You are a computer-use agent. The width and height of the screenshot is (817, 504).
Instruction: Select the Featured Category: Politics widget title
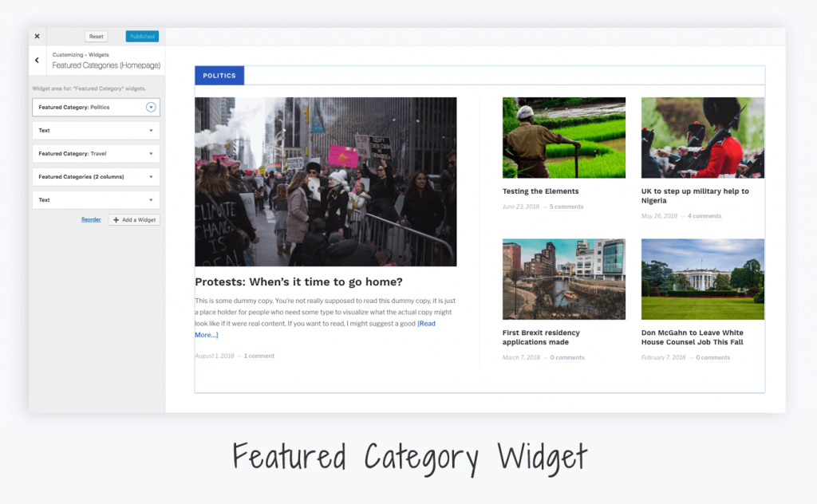point(74,107)
